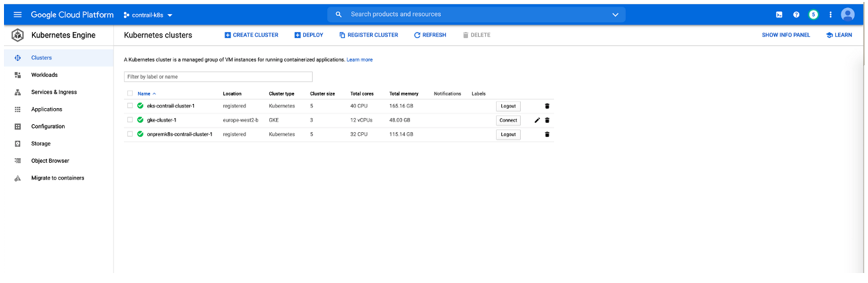The width and height of the screenshot is (868, 283).
Task: Activate Cloud Shell terminal icon
Action: pyautogui.click(x=779, y=15)
